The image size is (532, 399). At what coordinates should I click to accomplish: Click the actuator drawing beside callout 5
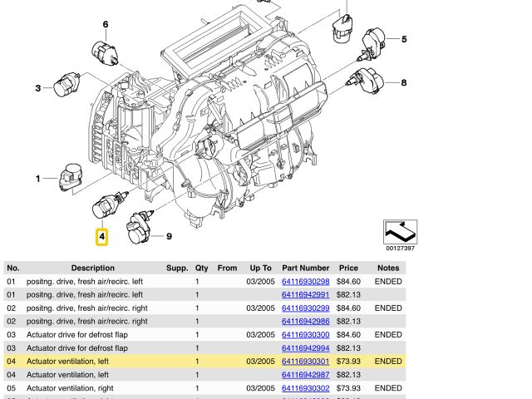pyautogui.click(x=372, y=42)
